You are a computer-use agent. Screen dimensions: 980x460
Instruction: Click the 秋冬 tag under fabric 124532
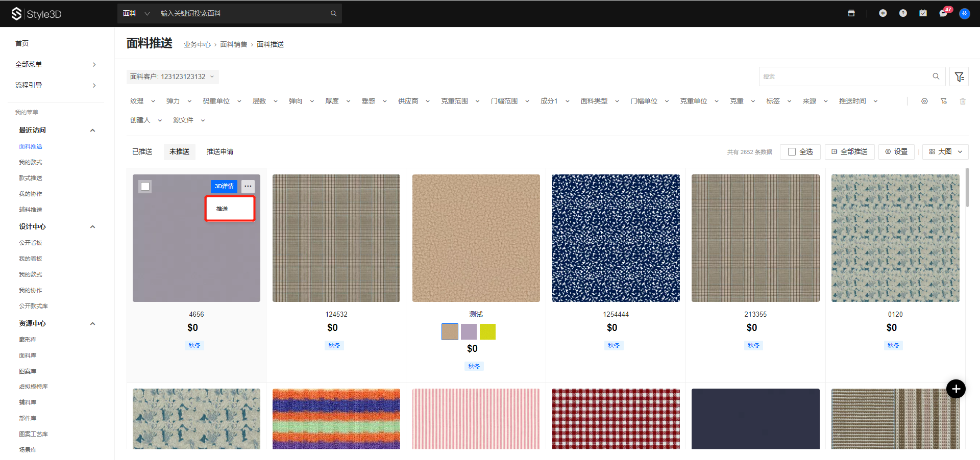334,346
